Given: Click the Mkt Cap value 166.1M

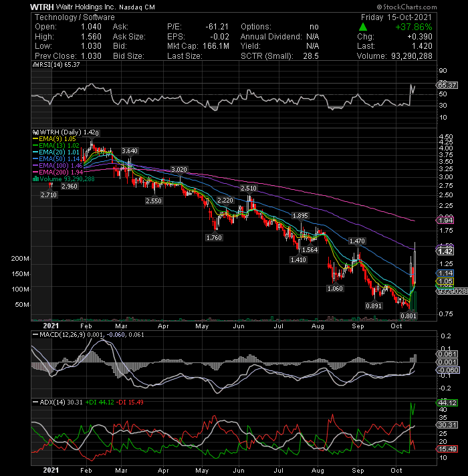Looking at the screenshot, I should coord(216,46).
